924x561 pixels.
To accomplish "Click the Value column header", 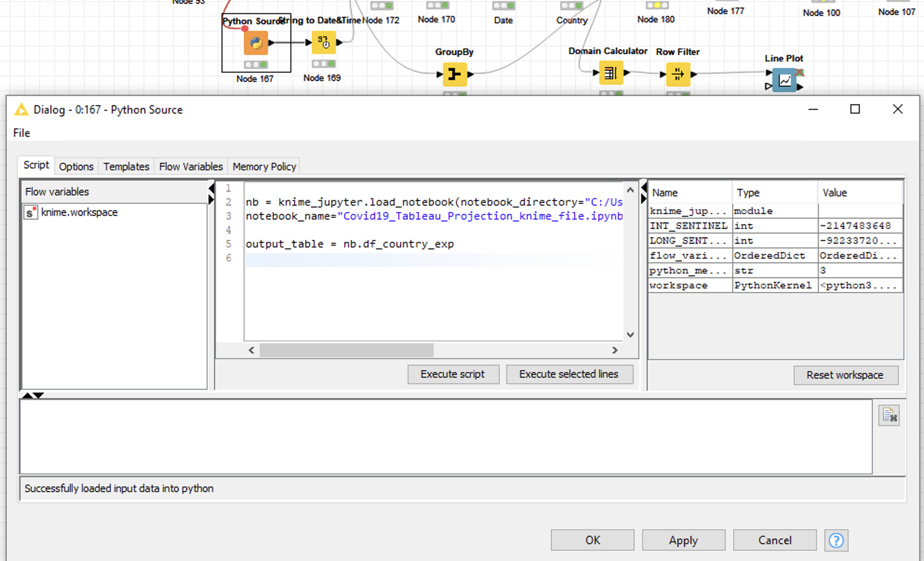I will [860, 193].
